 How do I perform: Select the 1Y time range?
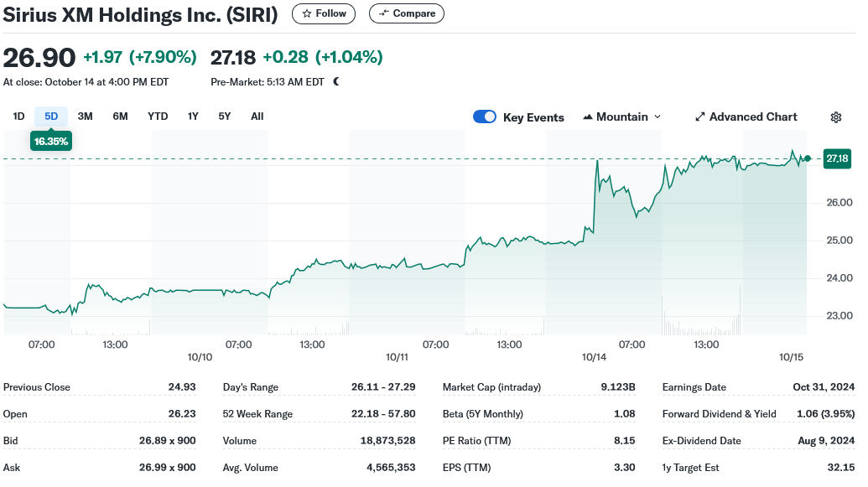pos(193,117)
